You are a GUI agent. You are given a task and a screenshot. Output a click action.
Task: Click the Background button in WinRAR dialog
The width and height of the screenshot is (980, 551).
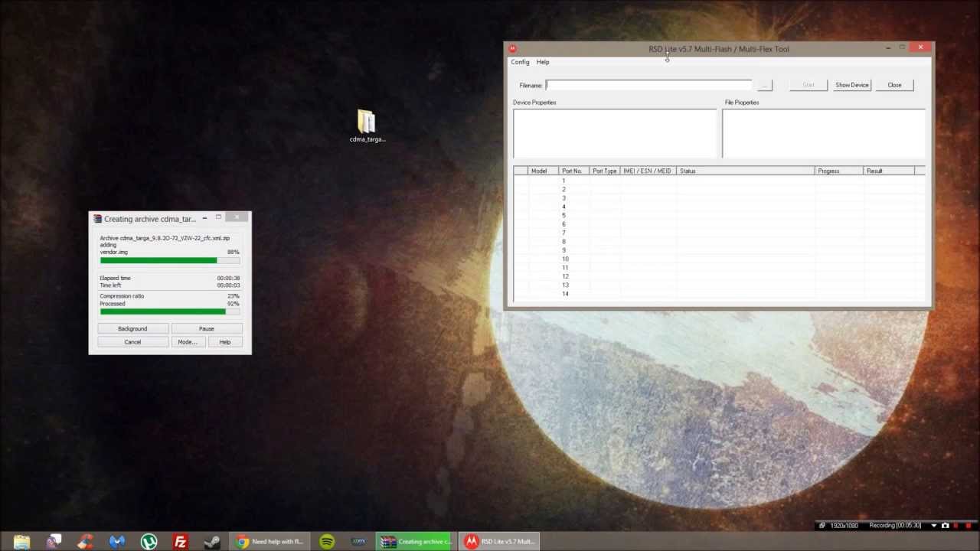pos(132,328)
